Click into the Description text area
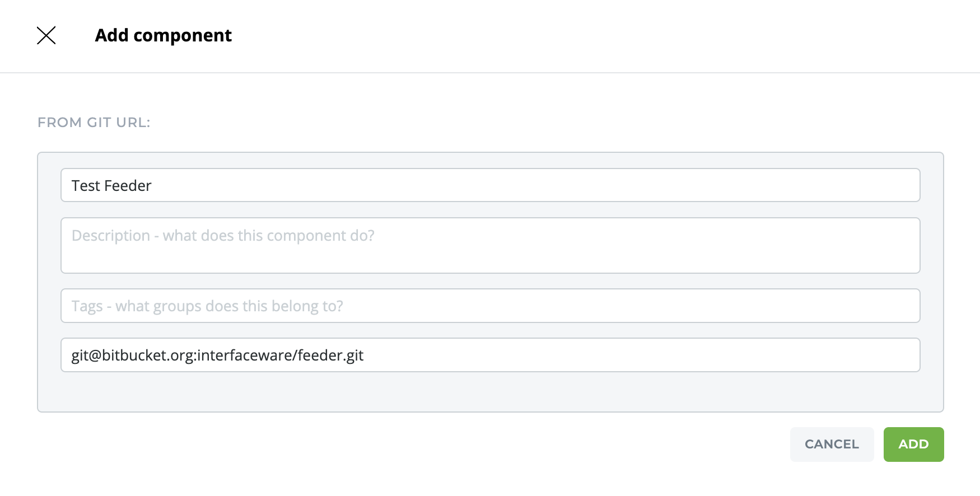 click(x=490, y=246)
